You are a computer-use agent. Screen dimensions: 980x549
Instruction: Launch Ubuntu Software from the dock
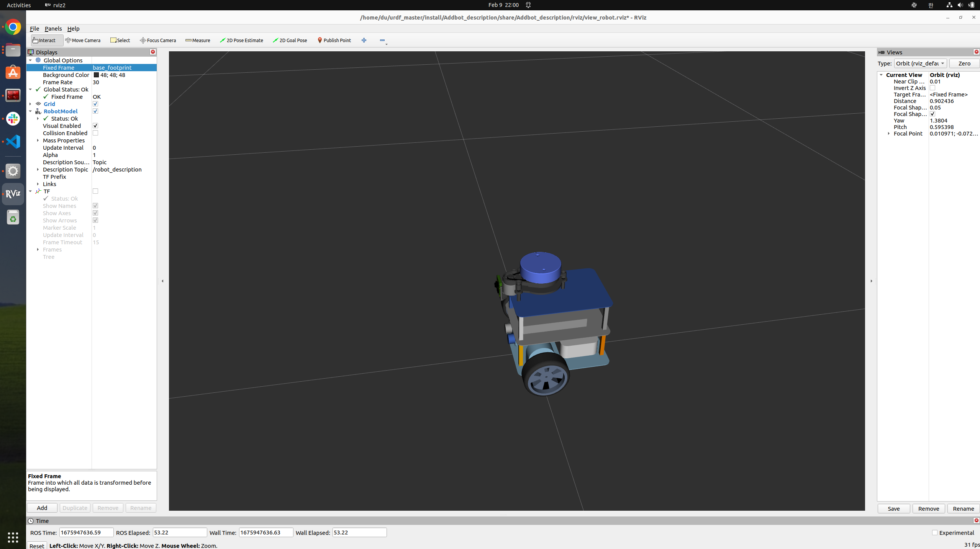tap(13, 73)
